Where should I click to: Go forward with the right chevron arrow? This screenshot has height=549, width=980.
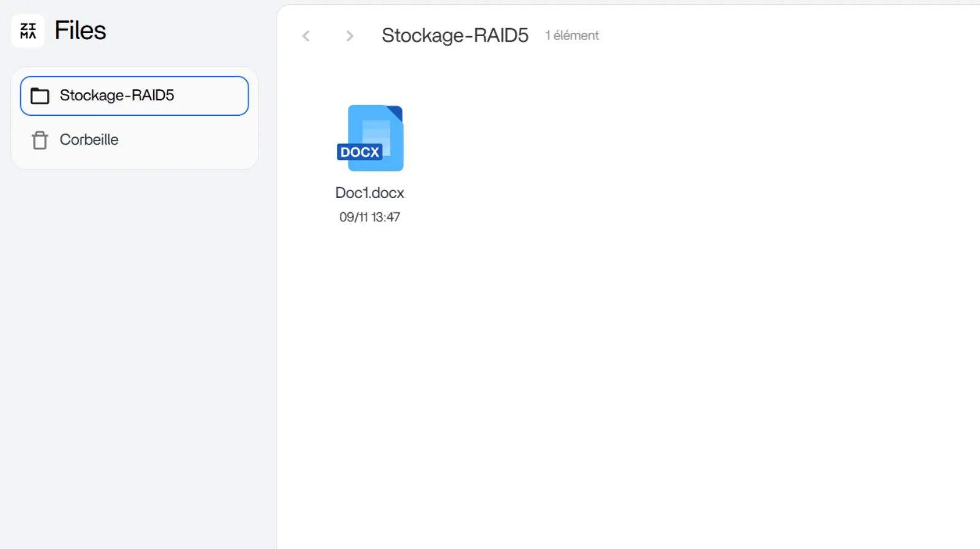click(350, 36)
